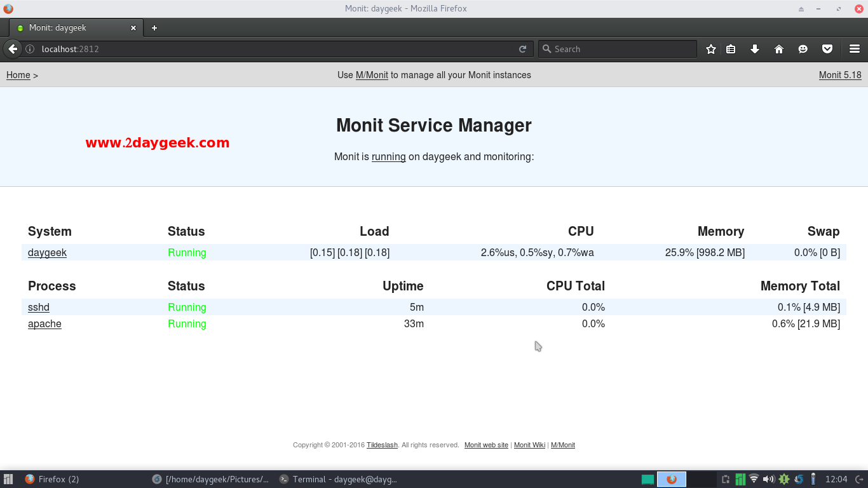Open the logout icon on the panel
The width and height of the screenshot is (868, 488).
(858, 479)
